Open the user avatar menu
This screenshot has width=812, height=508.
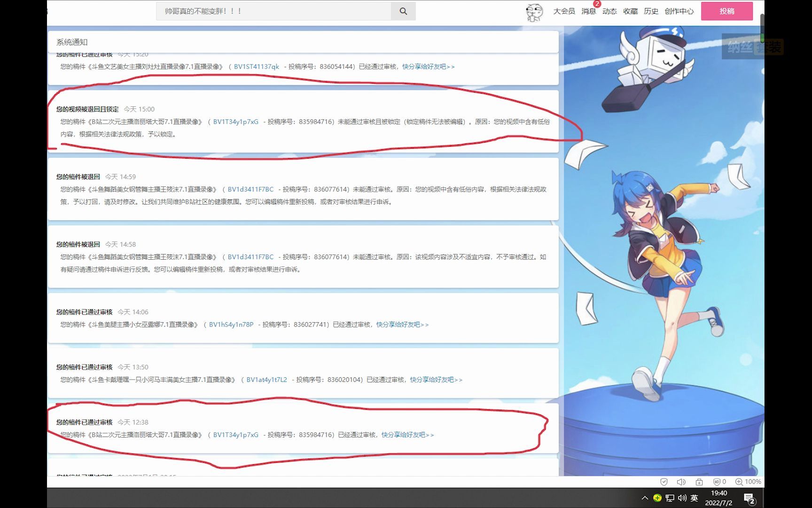[x=534, y=12]
